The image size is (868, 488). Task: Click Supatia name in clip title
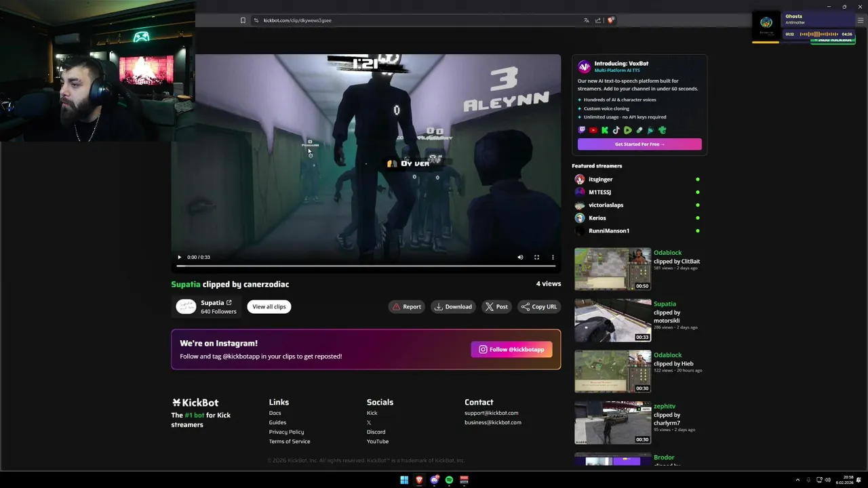[x=186, y=285]
